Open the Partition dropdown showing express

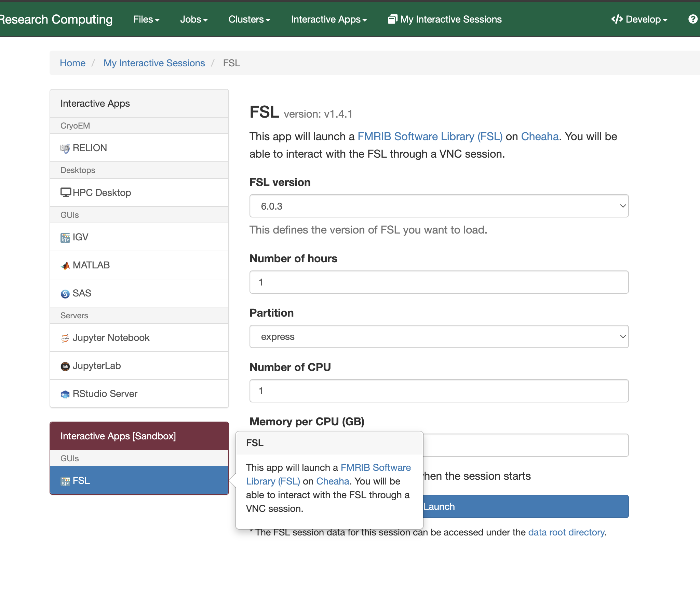point(439,336)
